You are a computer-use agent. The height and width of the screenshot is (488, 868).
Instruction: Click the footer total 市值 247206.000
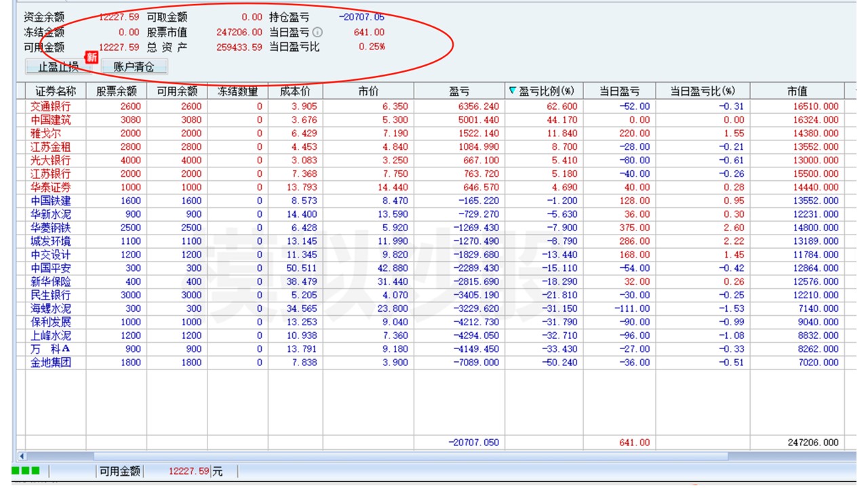812,443
